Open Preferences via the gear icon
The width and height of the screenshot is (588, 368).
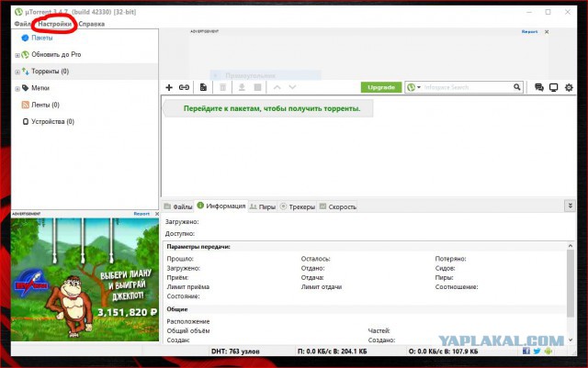pos(569,87)
